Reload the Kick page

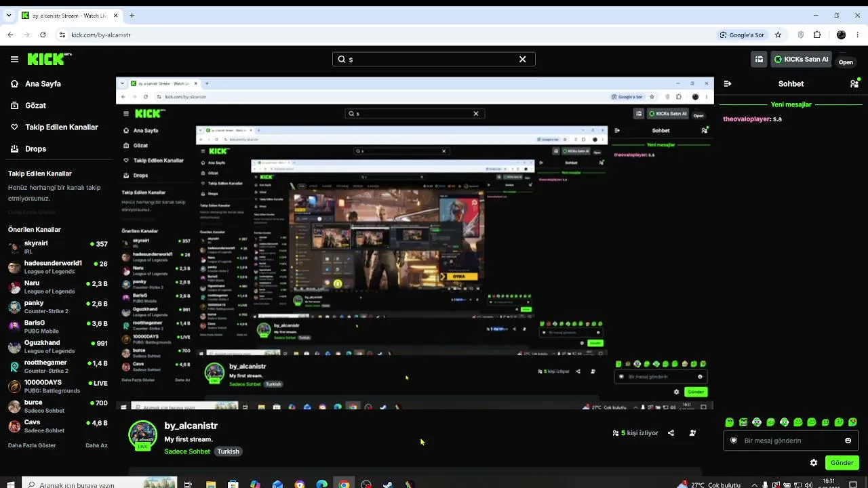(43, 35)
